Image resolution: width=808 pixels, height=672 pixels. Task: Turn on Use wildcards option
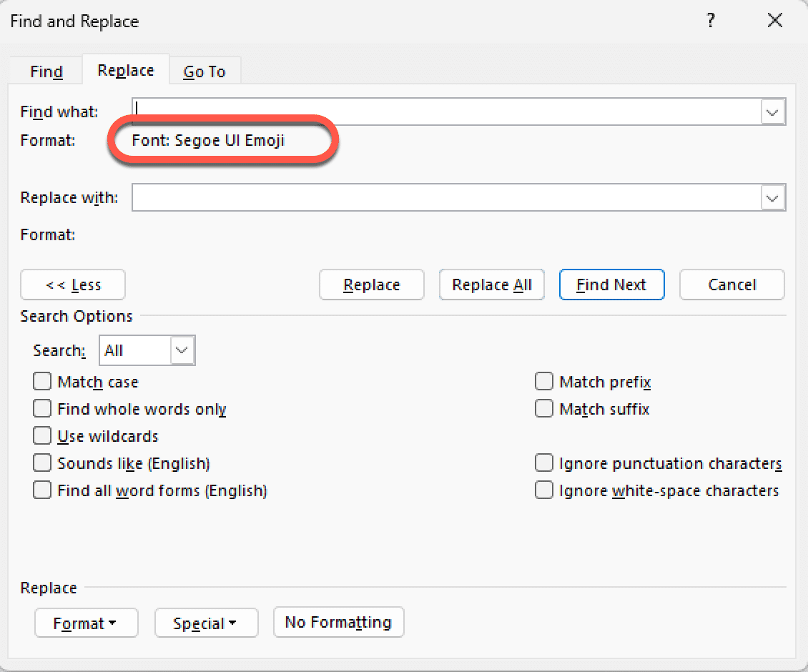click(43, 436)
